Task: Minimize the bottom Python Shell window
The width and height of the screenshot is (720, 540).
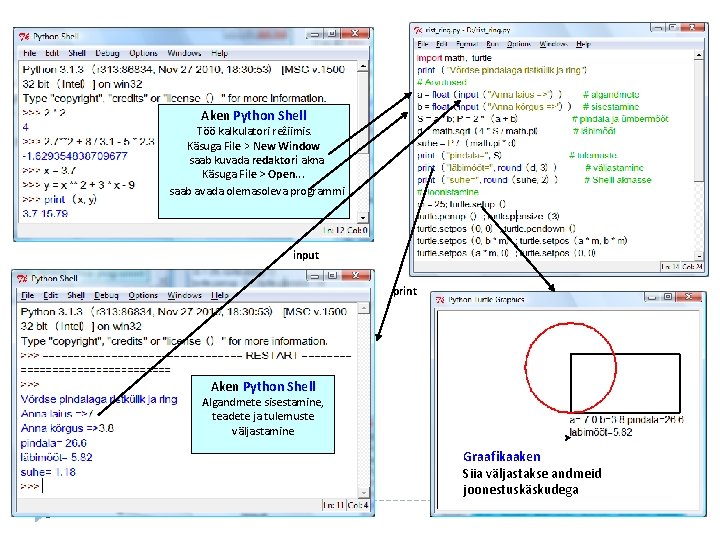Action: coord(315,276)
